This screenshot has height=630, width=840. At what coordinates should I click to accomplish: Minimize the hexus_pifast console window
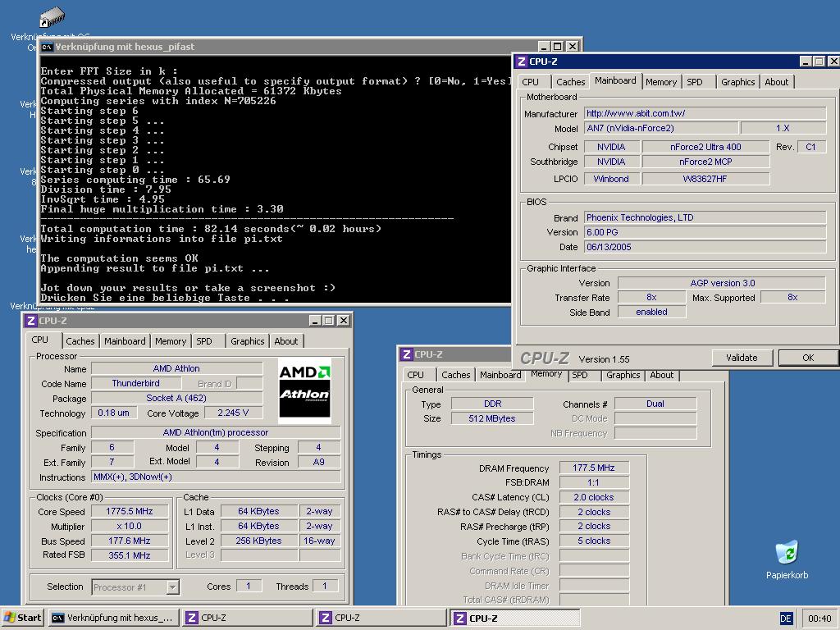pos(544,47)
